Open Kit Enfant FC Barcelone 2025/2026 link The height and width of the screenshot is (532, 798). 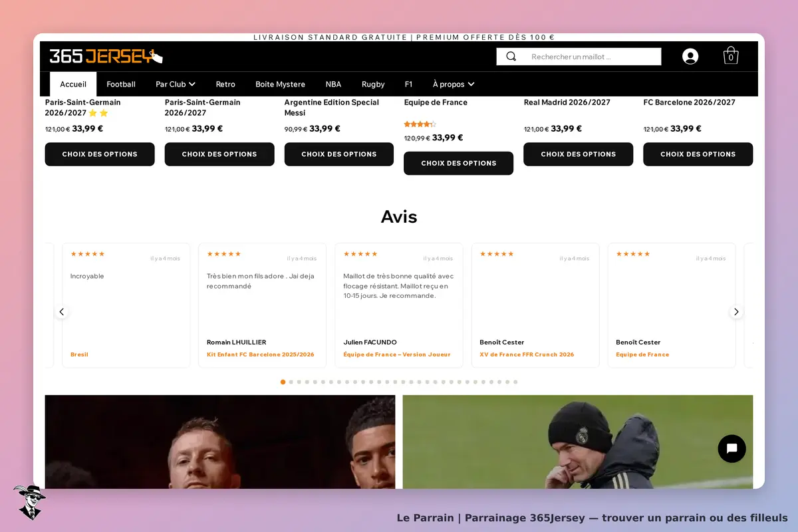tap(261, 354)
